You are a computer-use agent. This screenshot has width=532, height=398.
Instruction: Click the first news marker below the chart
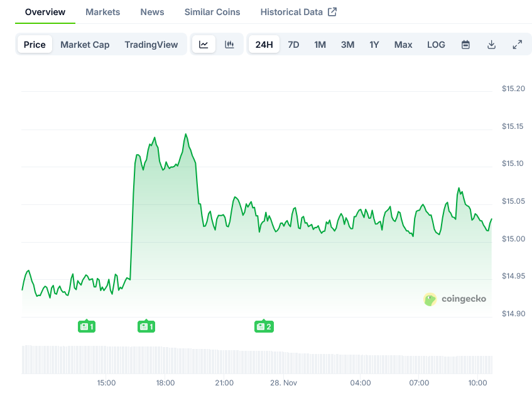tap(87, 326)
